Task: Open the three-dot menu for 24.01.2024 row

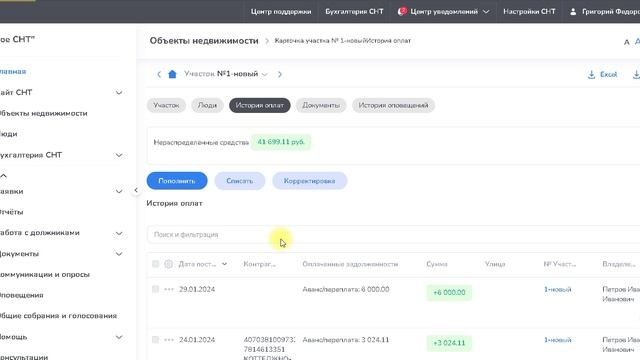Action: pos(169,340)
